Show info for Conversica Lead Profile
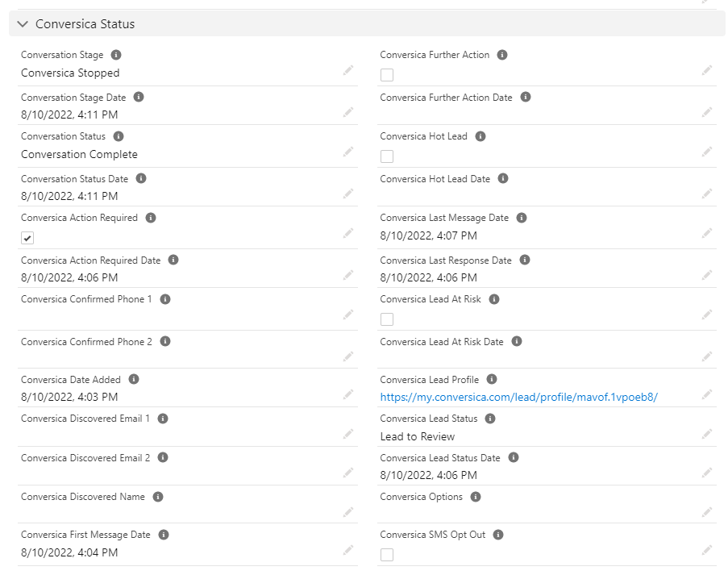Viewport: 728px width, 575px height. (x=492, y=380)
